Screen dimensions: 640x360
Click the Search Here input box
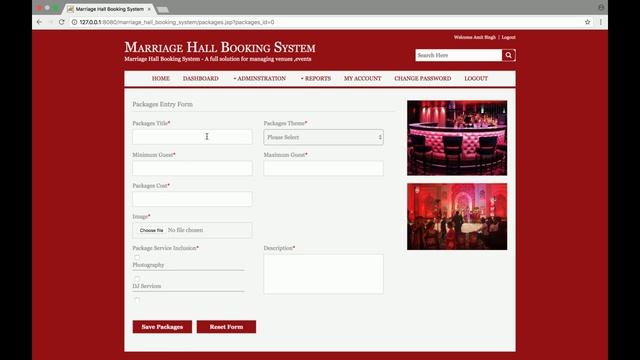458,55
